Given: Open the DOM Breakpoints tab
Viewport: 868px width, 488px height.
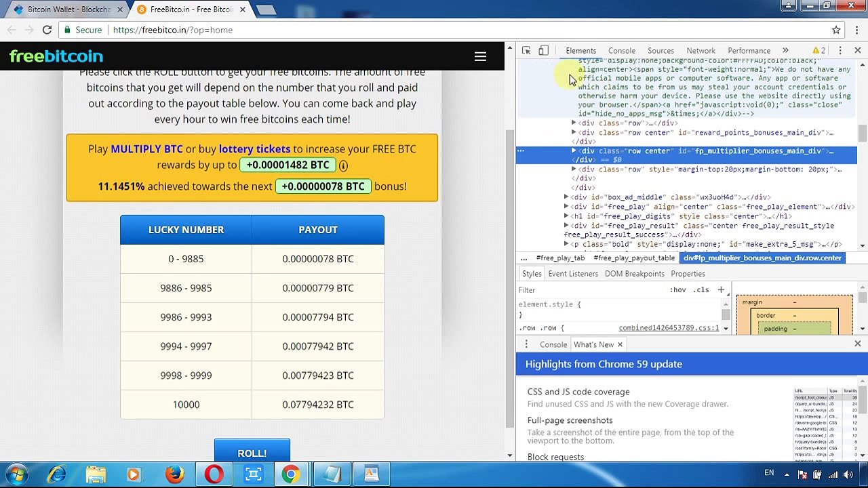Looking at the screenshot, I should [x=635, y=274].
